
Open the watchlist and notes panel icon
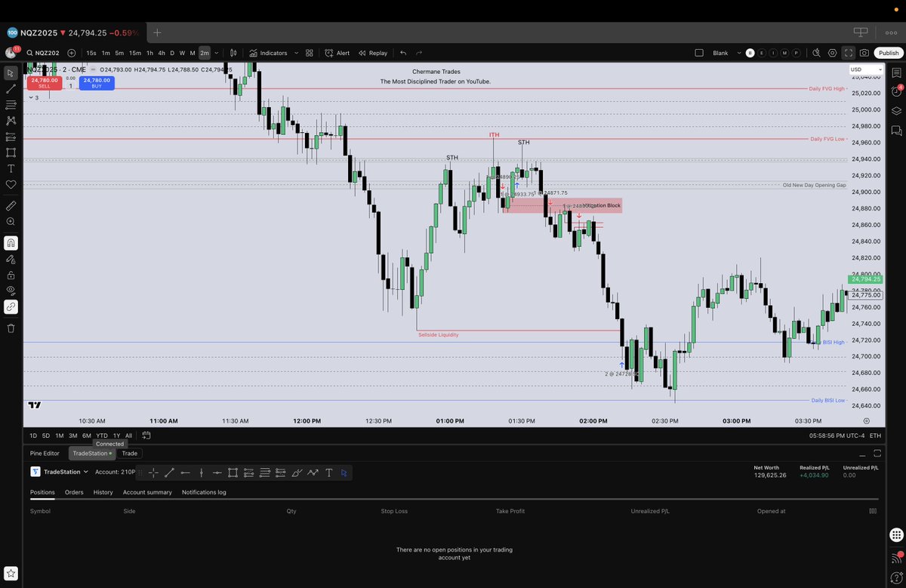pos(897,73)
